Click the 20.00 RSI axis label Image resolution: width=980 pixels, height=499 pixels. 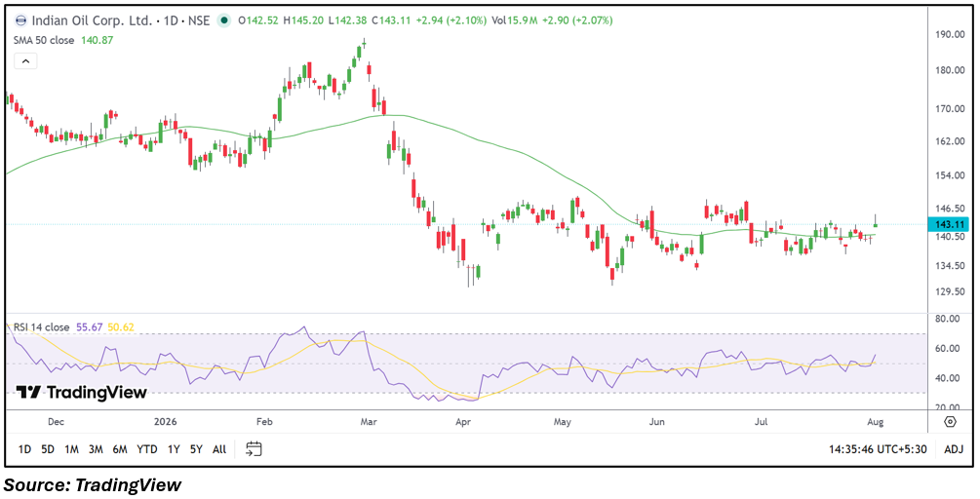(x=948, y=407)
